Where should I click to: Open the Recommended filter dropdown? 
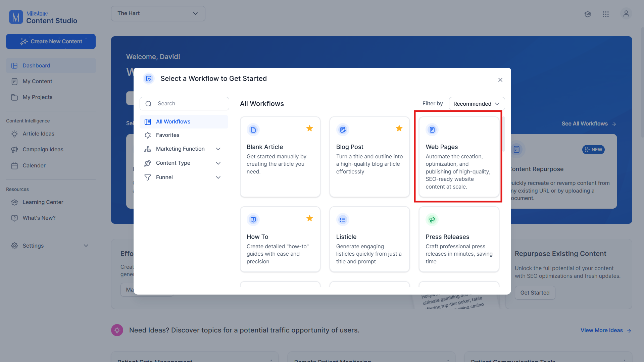click(x=477, y=104)
